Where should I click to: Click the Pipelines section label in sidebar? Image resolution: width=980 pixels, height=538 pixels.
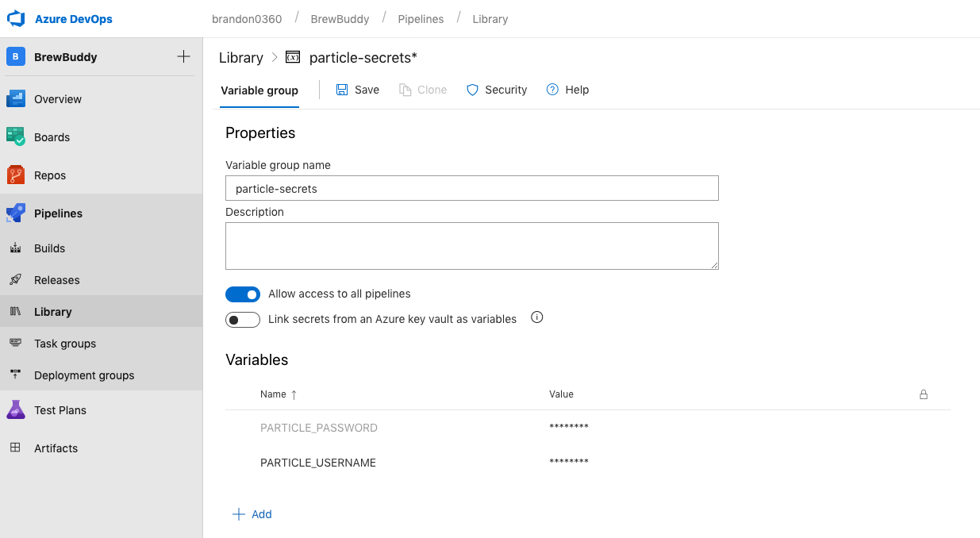pyautogui.click(x=59, y=213)
